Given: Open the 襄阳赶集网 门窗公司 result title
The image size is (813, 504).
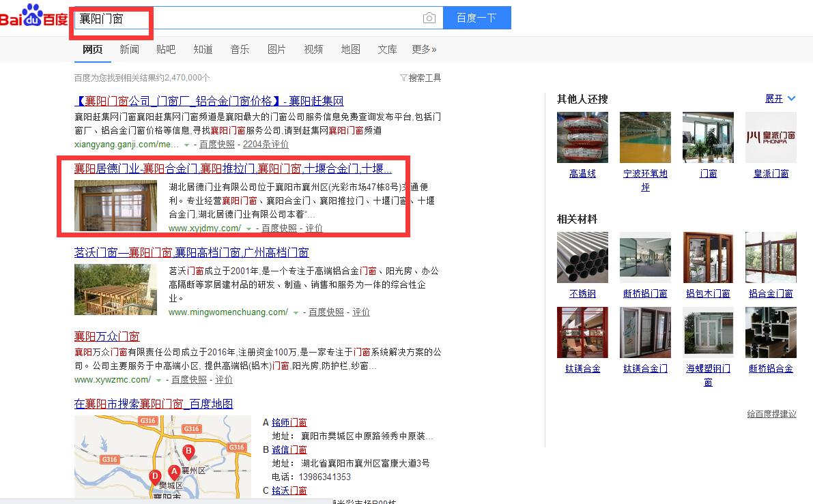Looking at the screenshot, I should click(209, 100).
